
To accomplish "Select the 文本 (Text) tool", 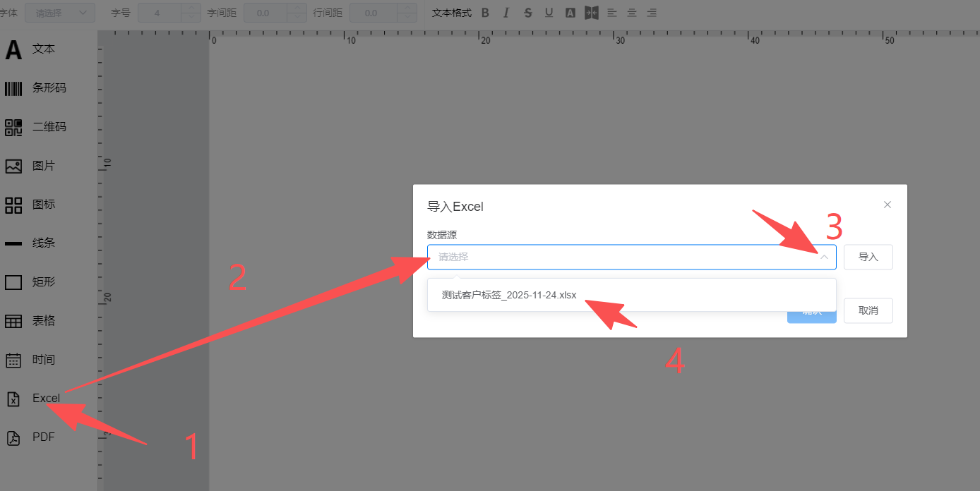I will coord(32,49).
